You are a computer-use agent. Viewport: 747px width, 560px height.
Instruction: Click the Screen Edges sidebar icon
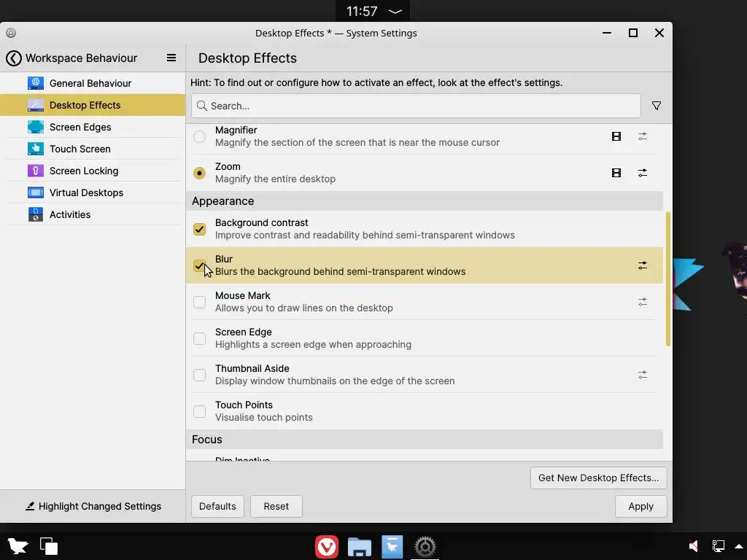tap(35, 127)
